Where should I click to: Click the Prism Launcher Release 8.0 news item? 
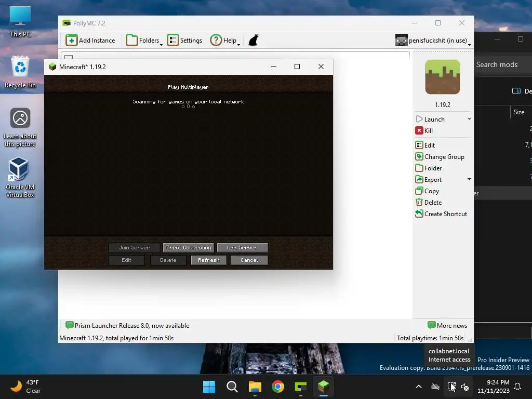point(128,325)
